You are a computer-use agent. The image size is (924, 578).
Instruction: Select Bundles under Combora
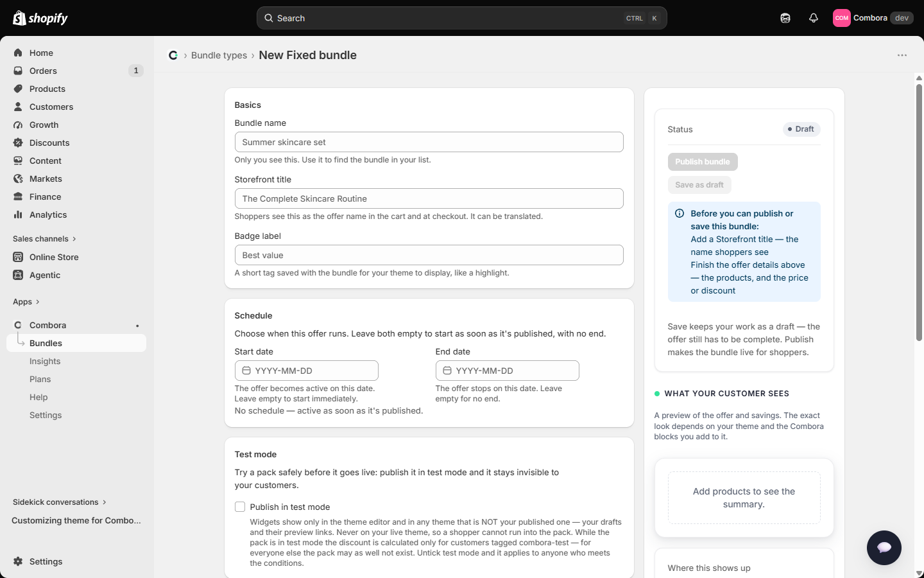point(76,343)
